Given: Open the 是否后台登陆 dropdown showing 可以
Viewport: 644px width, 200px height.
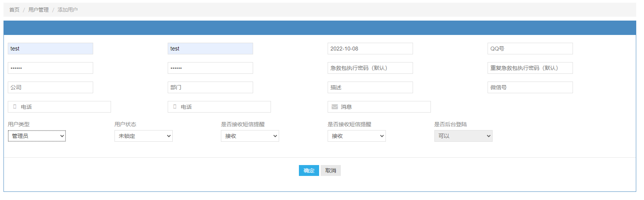Looking at the screenshot, I should (463, 136).
